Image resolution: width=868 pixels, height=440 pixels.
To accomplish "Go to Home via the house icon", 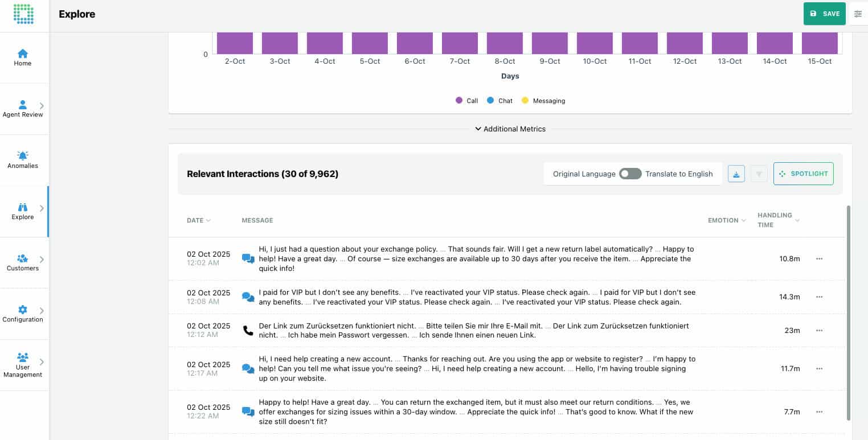I will 23,54.
